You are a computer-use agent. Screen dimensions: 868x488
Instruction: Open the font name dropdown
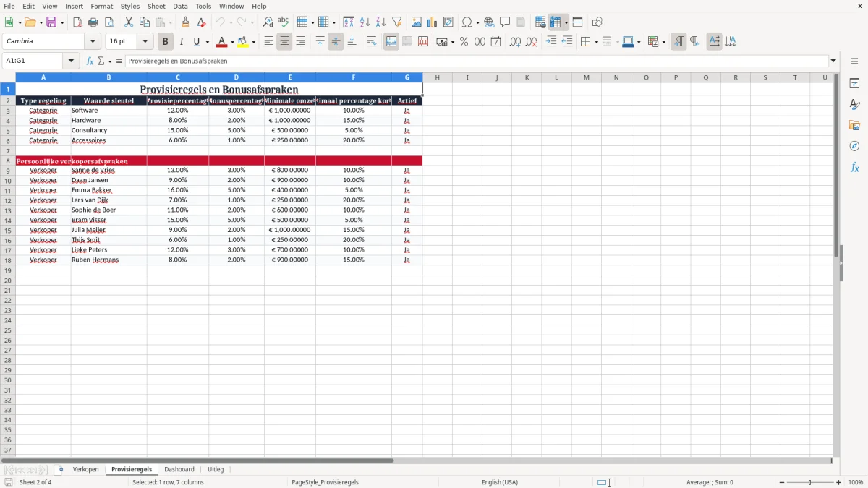click(93, 42)
